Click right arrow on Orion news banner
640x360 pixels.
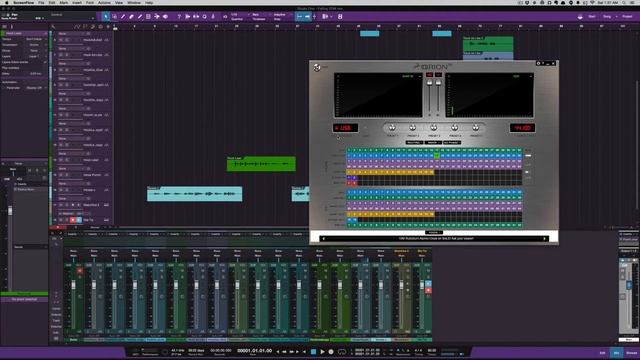coord(544,239)
